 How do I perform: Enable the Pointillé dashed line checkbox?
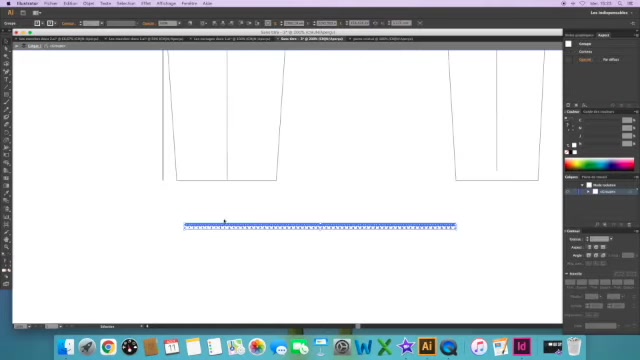pos(567,274)
